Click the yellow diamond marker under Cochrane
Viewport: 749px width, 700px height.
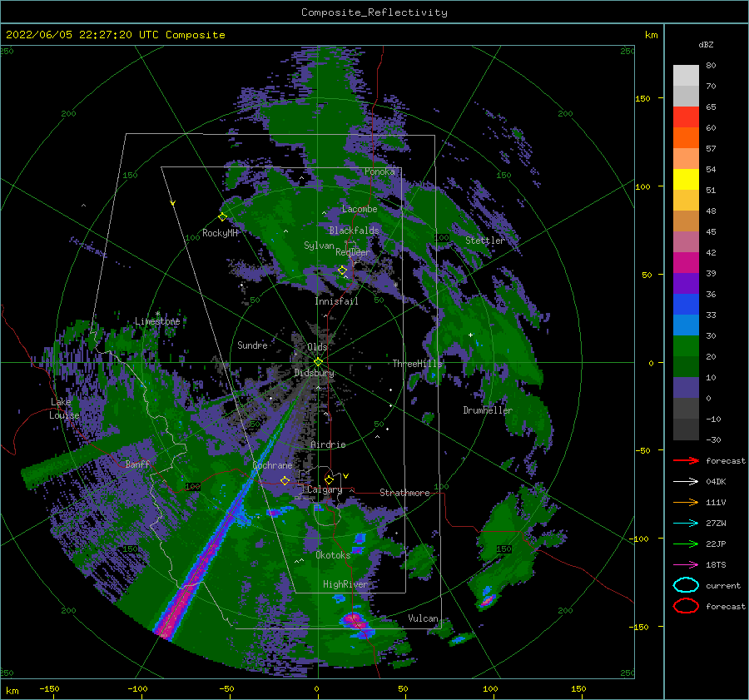coord(285,480)
